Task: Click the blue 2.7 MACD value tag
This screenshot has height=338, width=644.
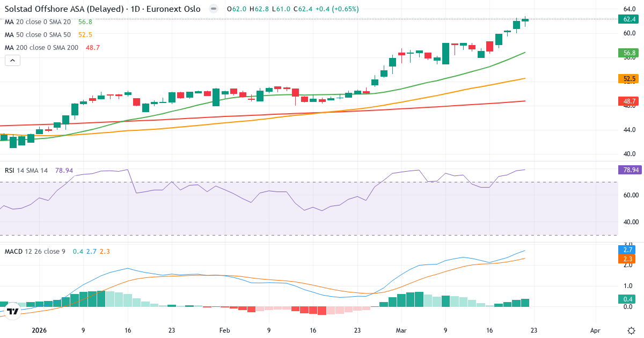Action: pyautogui.click(x=627, y=251)
